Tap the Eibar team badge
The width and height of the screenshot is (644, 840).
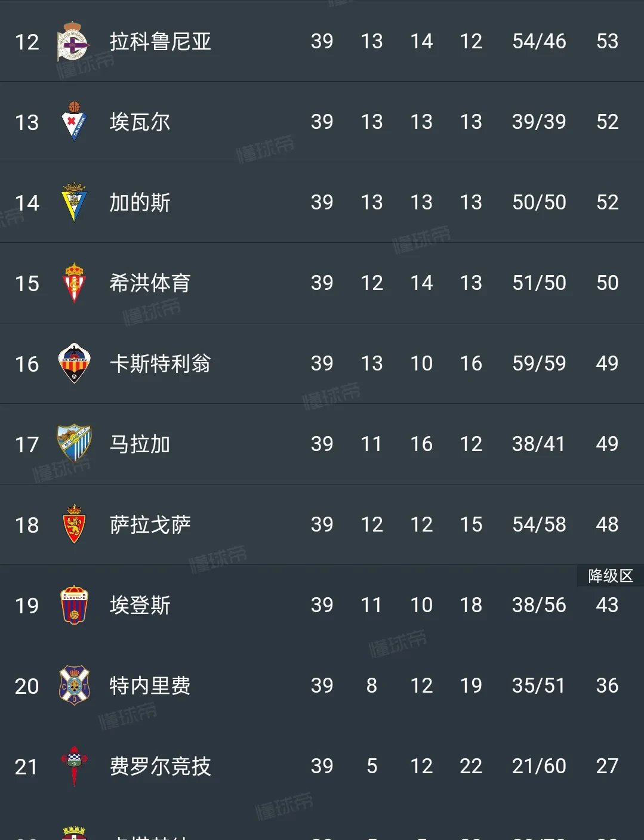pyautogui.click(x=74, y=122)
